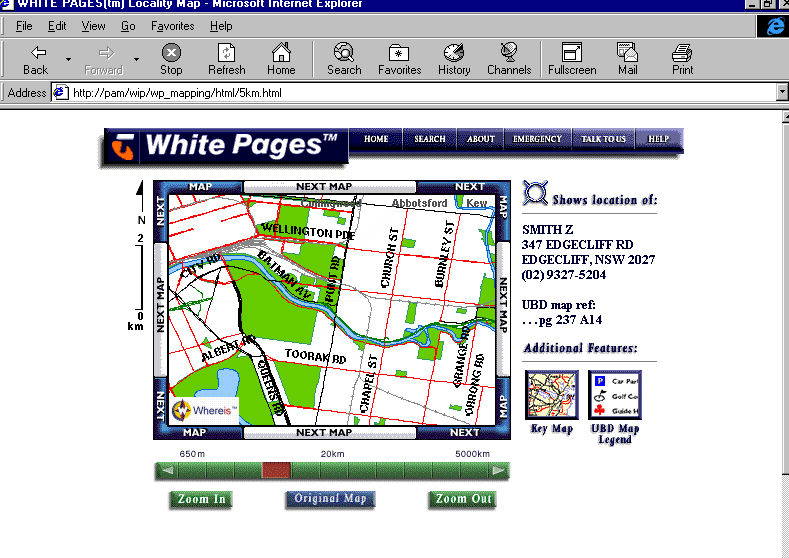Click the right NEXT MAP side bar
This screenshot has height=558, width=789.
click(x=503, y=309)
